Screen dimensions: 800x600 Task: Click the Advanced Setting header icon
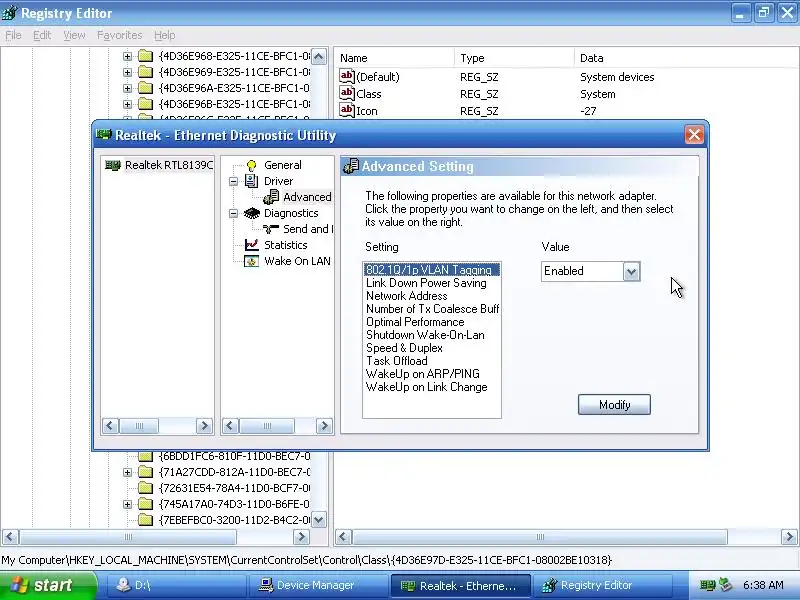[351, 166]
